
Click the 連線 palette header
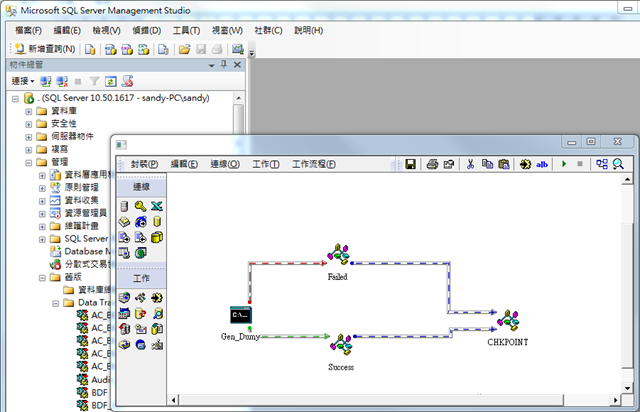pyautogui.click(x=141, y=187)
